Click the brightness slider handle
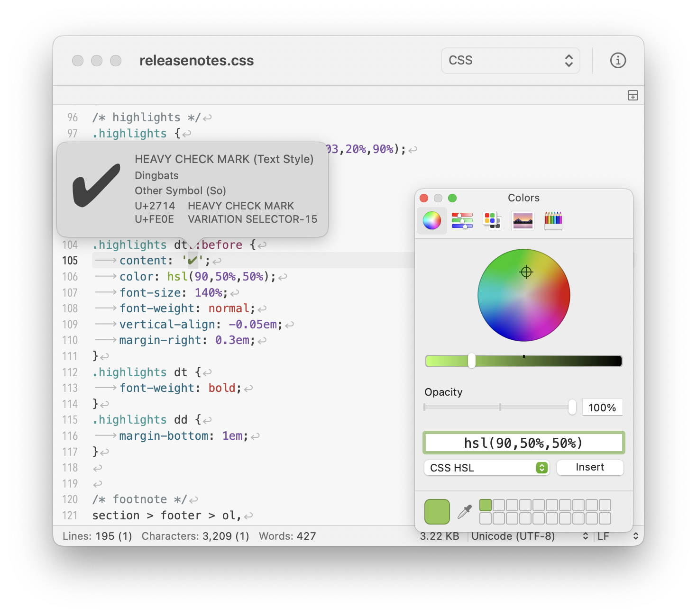 click(472, 361)
